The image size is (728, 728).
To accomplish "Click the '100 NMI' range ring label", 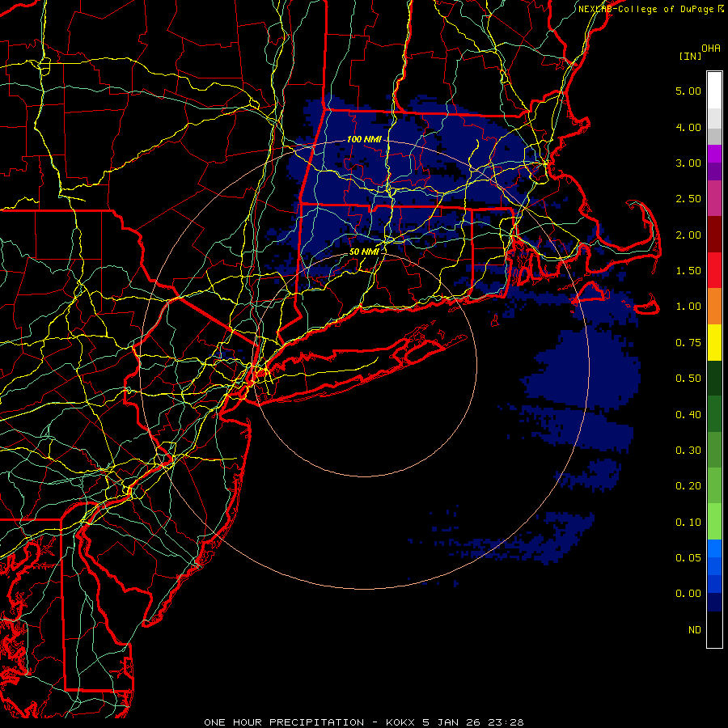I will 364,139.
